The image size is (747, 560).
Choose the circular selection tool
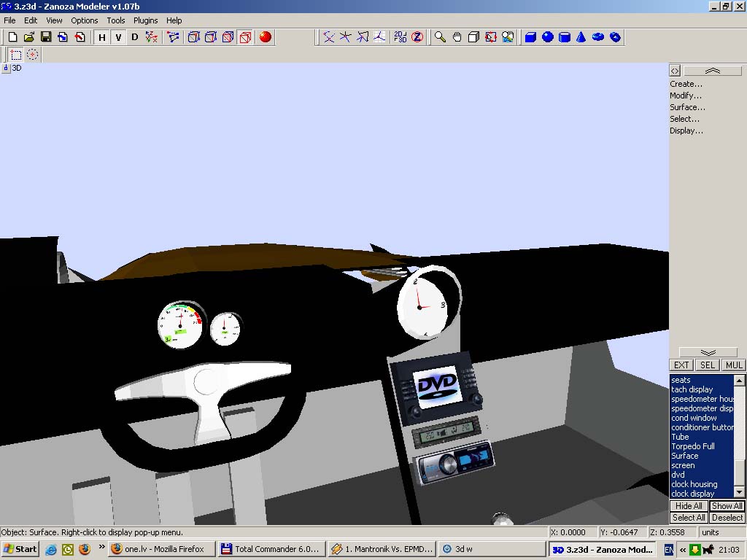(x=32, y=54)
